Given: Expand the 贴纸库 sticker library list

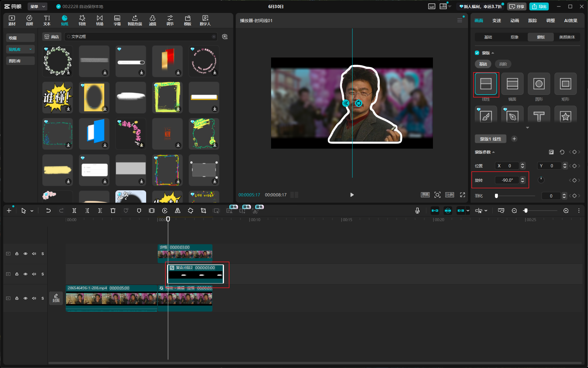Looking at the screenshot, I should tap(20, 49).
